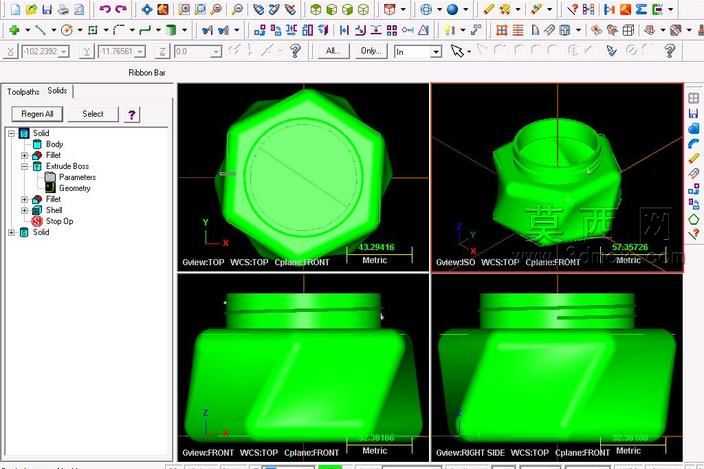704x469 pixels.
Task: Select Parameters under Extrude Boss
Action: pos(77,177)
